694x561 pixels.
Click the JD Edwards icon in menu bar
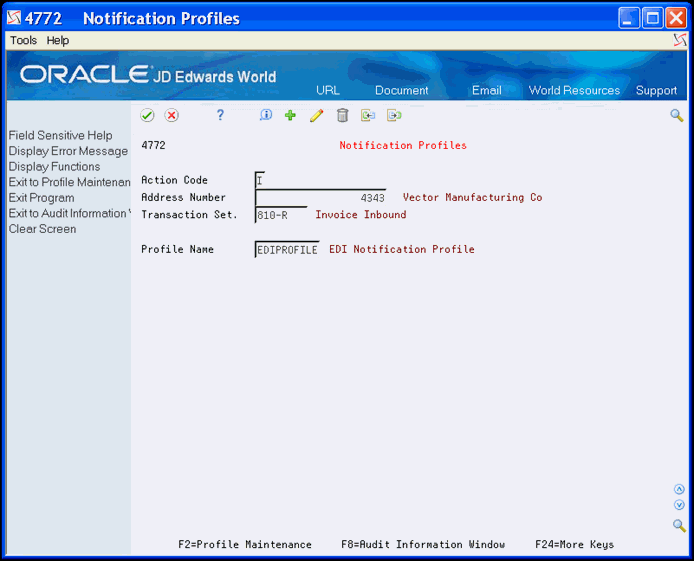(x=680, y=40)
